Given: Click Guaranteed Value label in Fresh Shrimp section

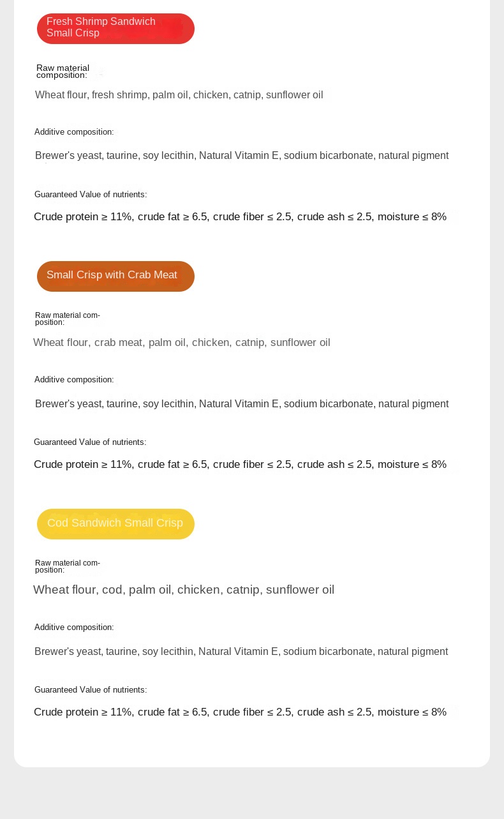Looking at the screenshot, I should pos(91,195).
